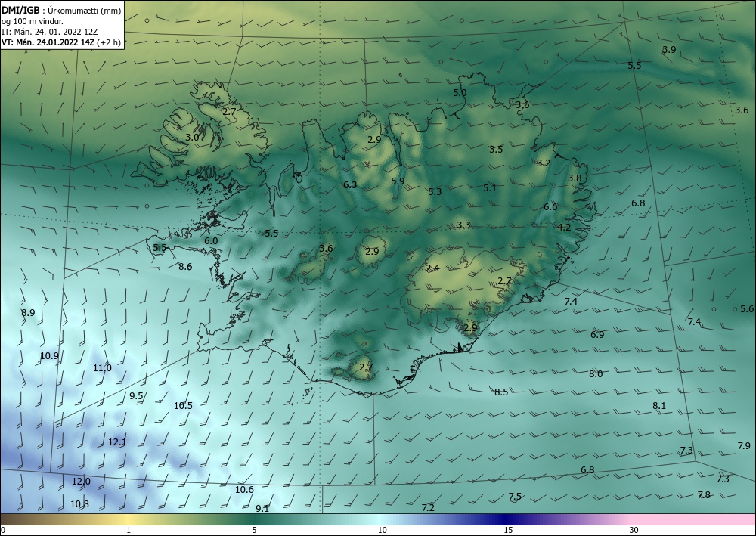Click the 10.6 value on the map
The image size is (756, 536).
pos(244,490)
